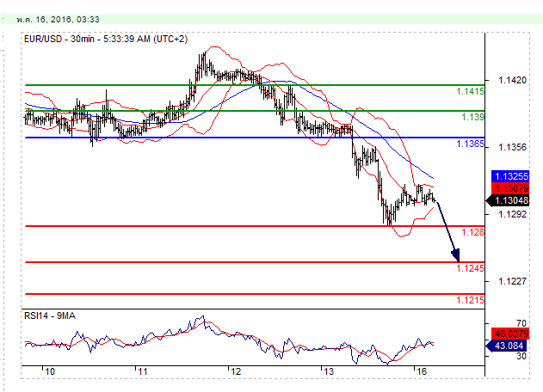Image resolution: width=543 pixels, height=392 pixels.
Task: Click the 1.128 red support label
Action: (x=471, y=233)
